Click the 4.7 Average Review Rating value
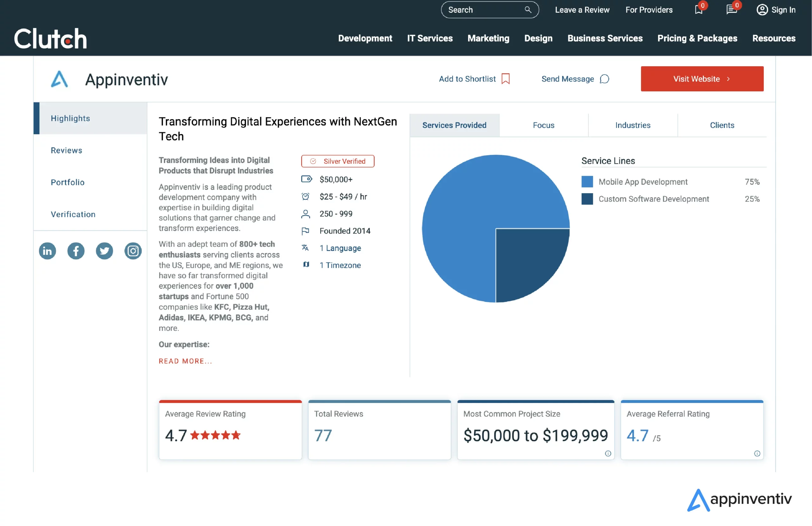812x526 pixels. click(176, 435)
